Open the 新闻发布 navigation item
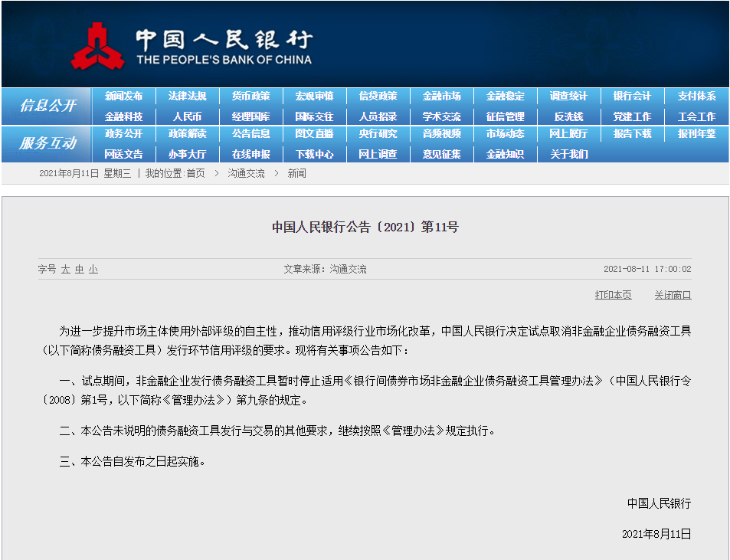This screenshot has height=560, width=730. [124, 97]
